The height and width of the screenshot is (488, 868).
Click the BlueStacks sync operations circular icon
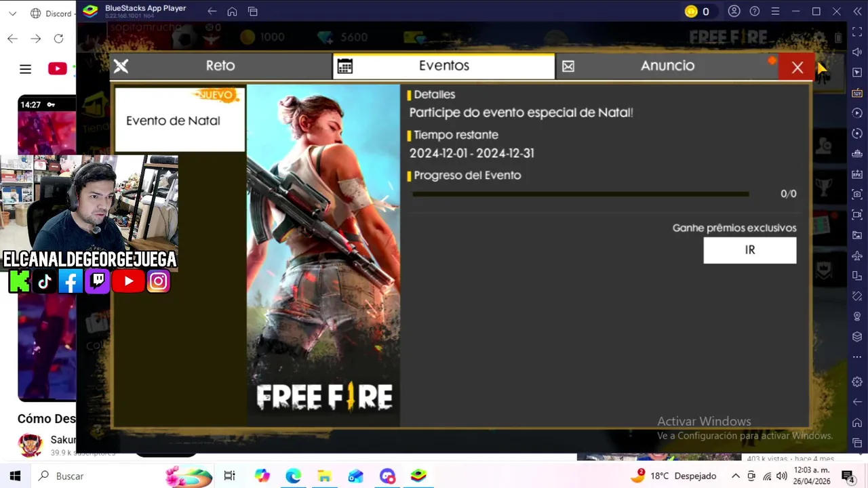[857, 134]
